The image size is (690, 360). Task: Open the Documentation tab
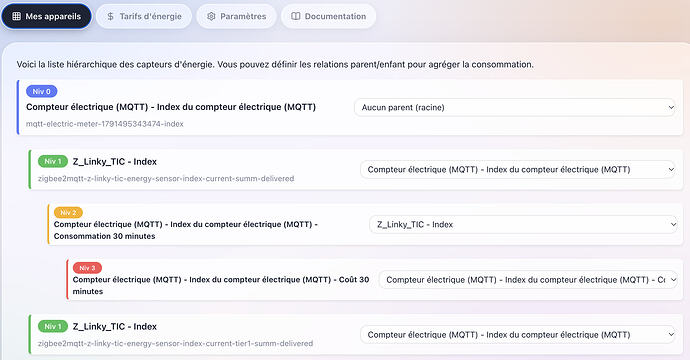click(x=328, y=16)
